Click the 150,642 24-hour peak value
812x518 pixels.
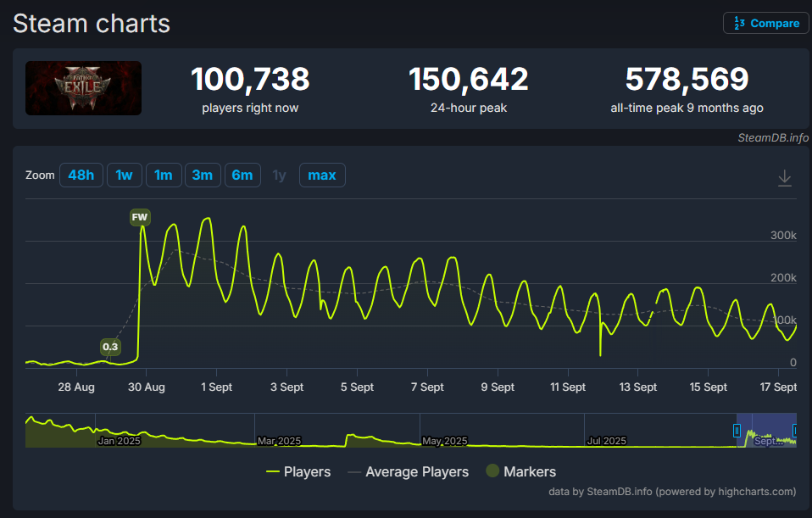click(469, 79)
